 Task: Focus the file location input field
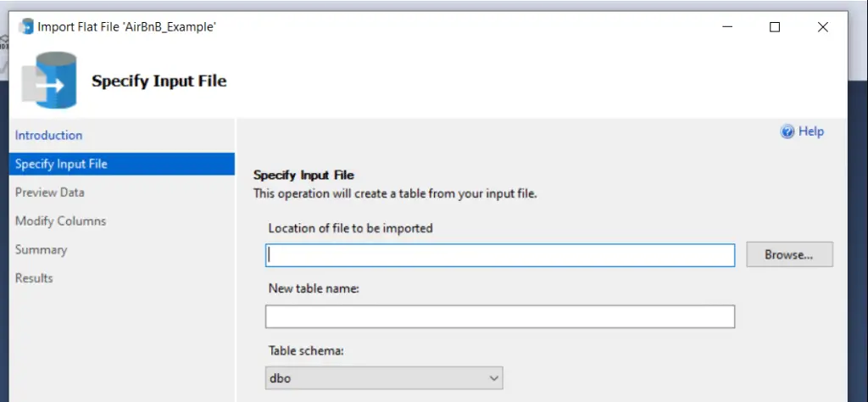pos(500,255)
